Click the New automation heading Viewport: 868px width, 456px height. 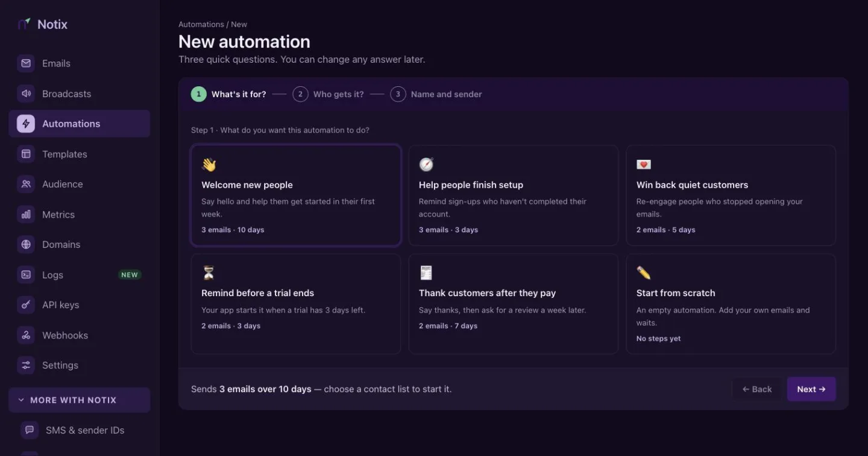[x=244, y=42]
